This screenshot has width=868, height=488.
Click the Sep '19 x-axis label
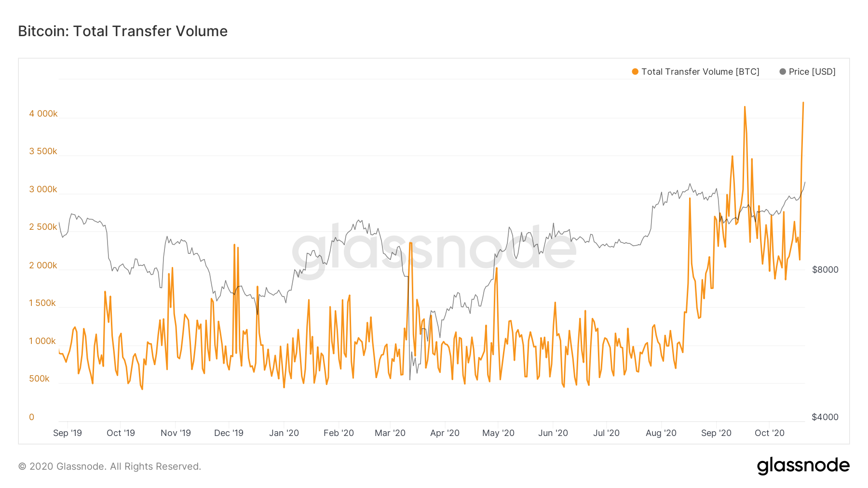(x=68, y=433)
